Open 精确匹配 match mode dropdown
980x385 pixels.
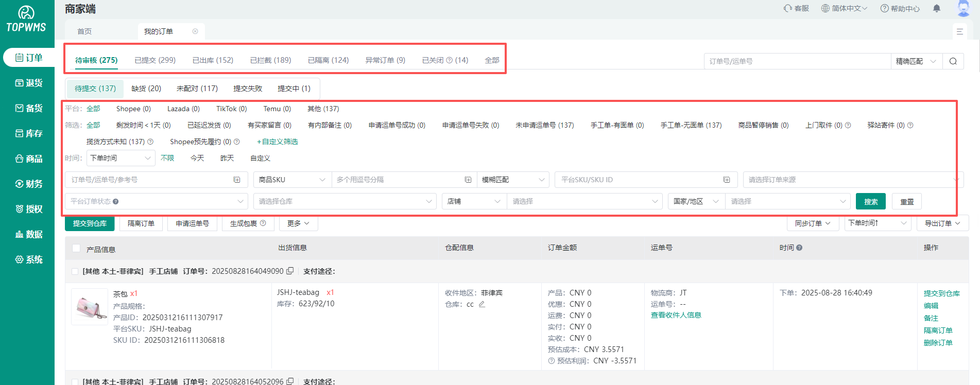917,61
